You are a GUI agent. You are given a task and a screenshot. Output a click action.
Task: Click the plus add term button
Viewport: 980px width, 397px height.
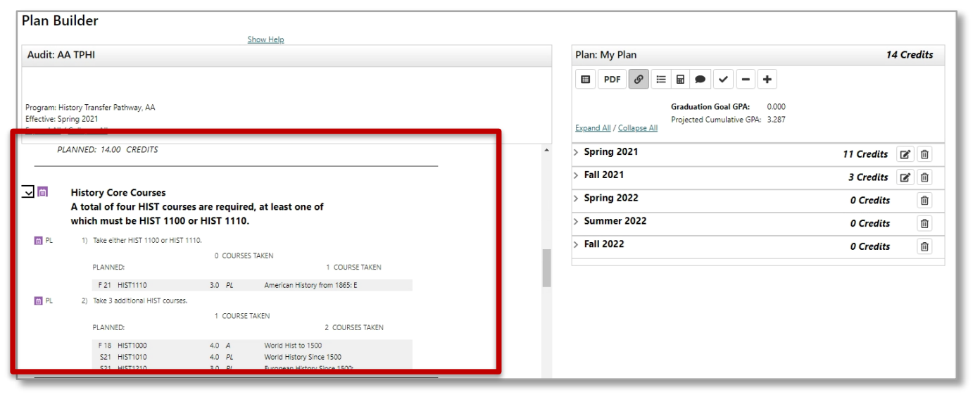click(x=767, y=80)
